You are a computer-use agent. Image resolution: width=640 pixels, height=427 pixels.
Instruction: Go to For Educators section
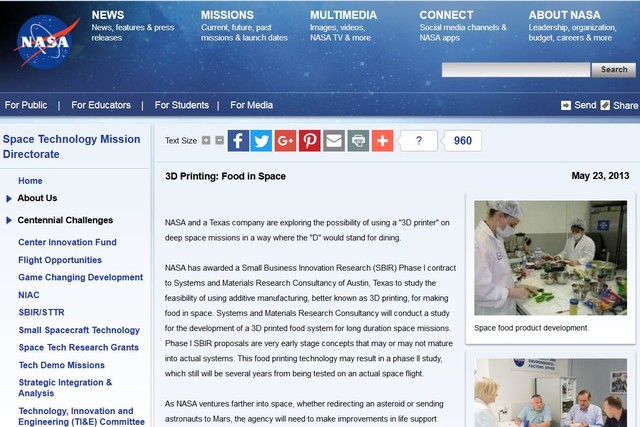click(101, 105)
